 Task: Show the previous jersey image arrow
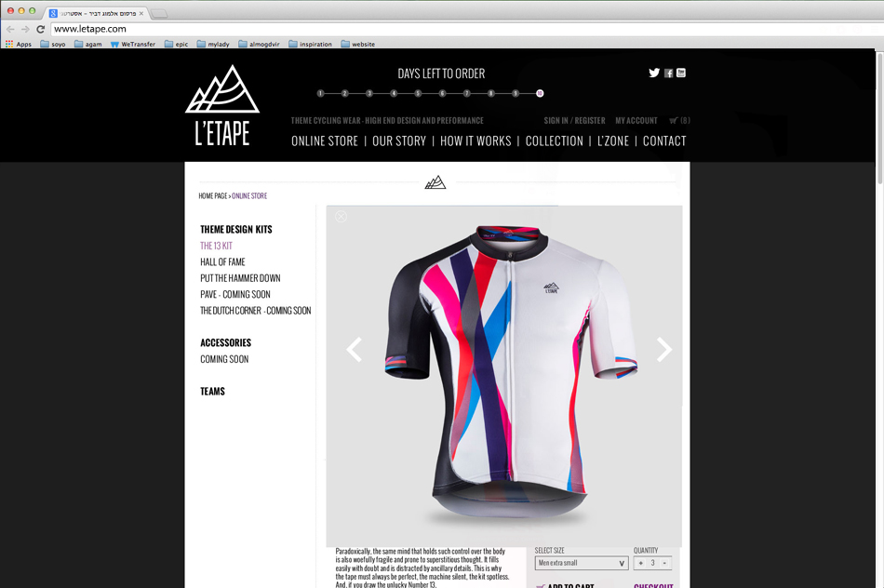354,350
